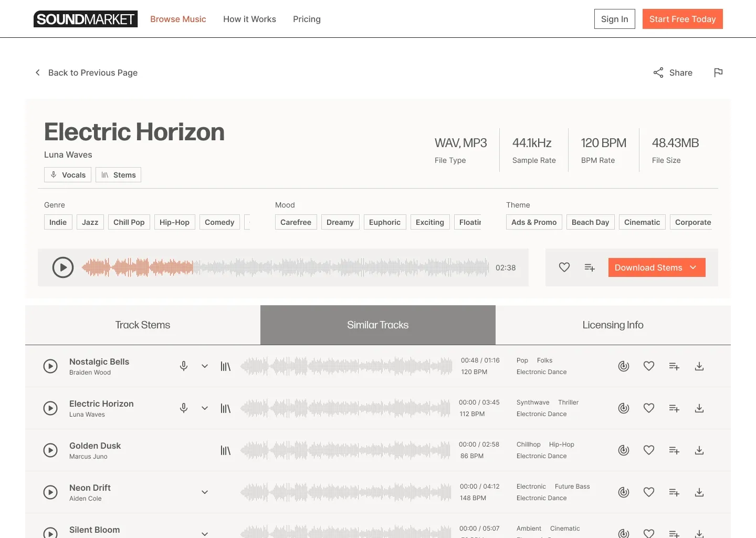Expand the Silent Bloom row chevron

pyautogui.click(x=205, y=534)
